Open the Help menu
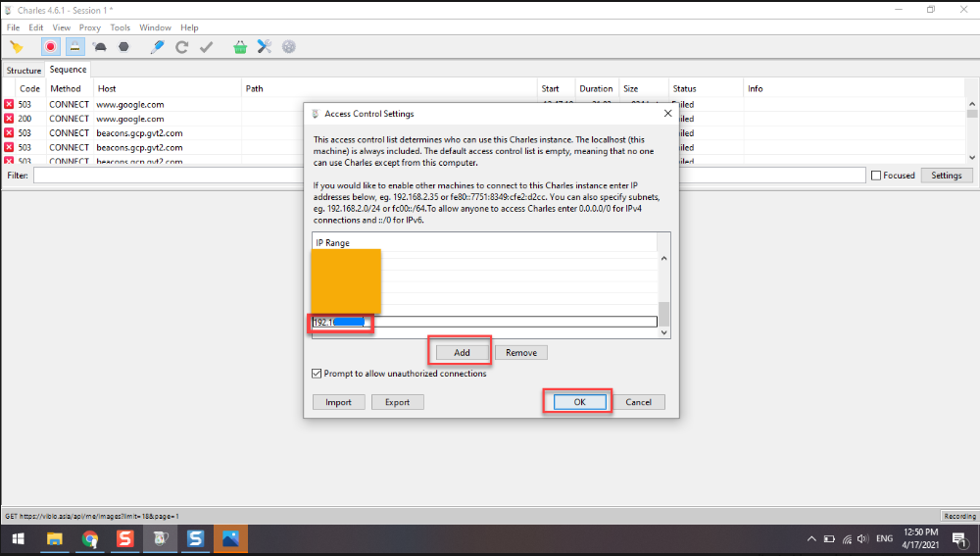980x556 pixels. point(189,27)
